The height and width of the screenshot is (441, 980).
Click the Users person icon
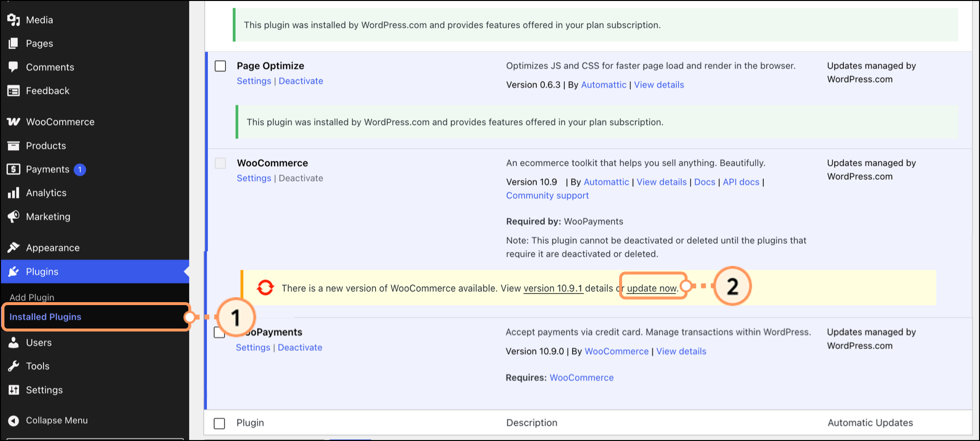click(13, 342)
